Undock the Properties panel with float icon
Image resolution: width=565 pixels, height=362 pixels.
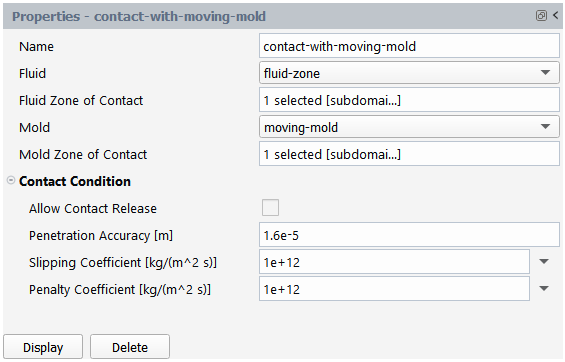pos(541,15)
